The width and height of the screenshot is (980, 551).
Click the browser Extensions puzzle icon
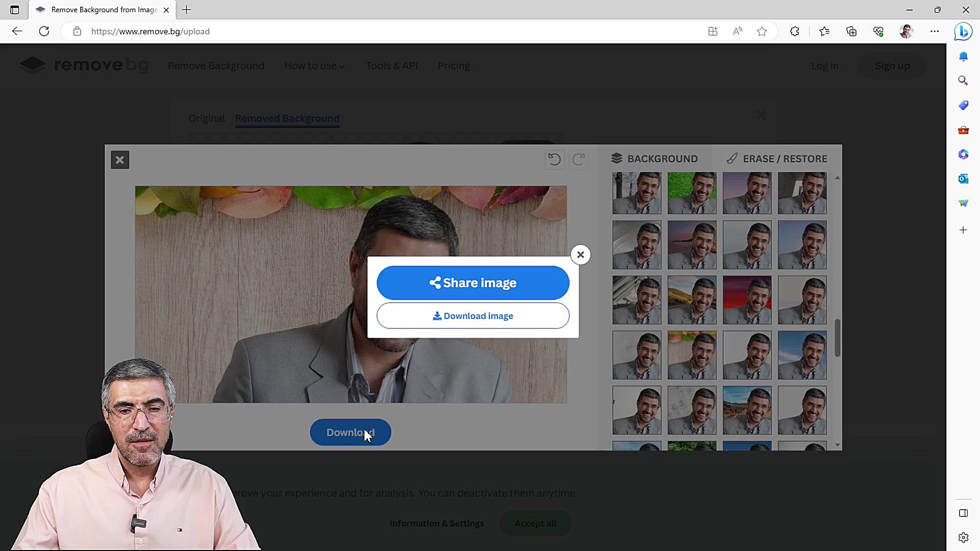coord(795,32)
